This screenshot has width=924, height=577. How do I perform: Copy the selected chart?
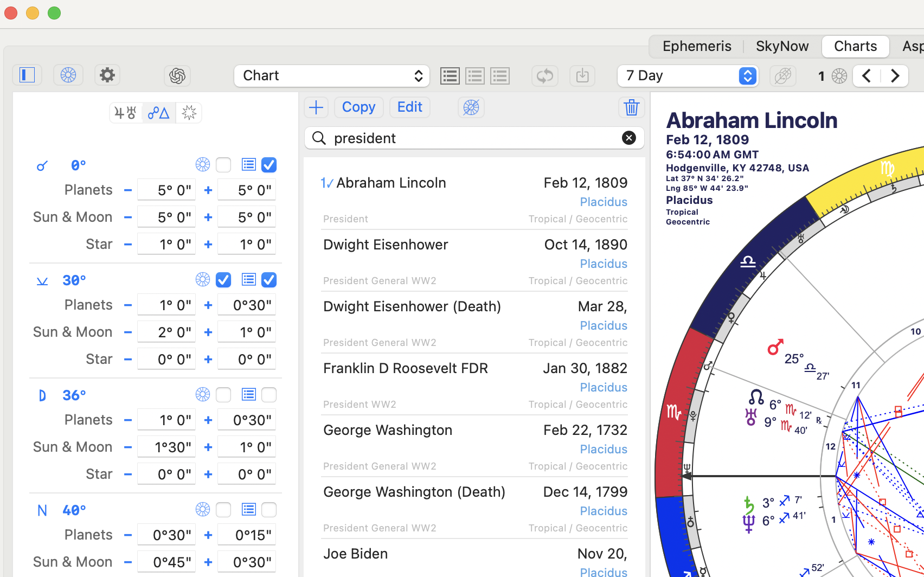coord(358,107)
